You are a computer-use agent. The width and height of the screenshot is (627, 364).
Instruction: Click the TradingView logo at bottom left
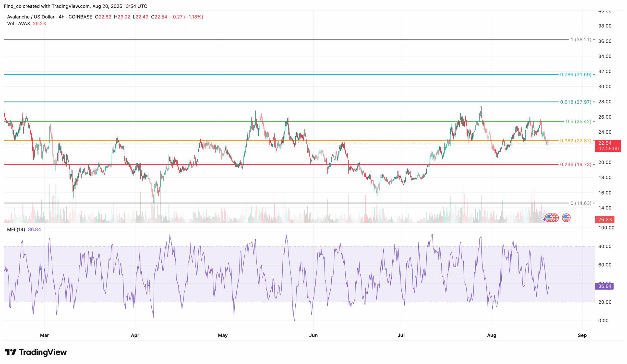pyautogui.click(x=36, y=352)
